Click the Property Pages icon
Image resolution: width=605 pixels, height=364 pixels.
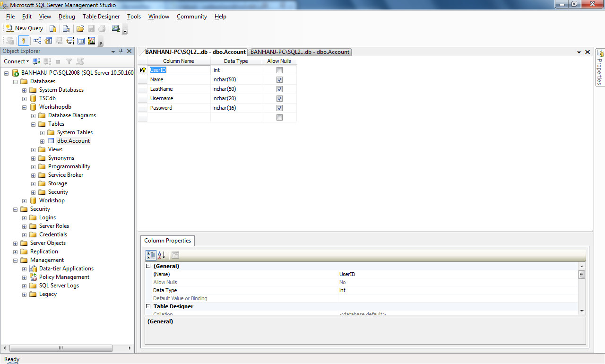pos(175,255)
